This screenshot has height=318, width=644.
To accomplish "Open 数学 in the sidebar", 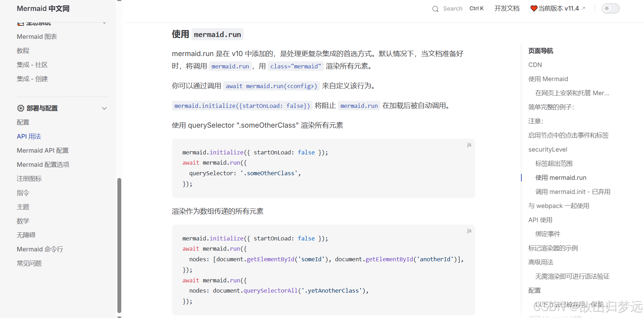I will click(x=23, y=221).
